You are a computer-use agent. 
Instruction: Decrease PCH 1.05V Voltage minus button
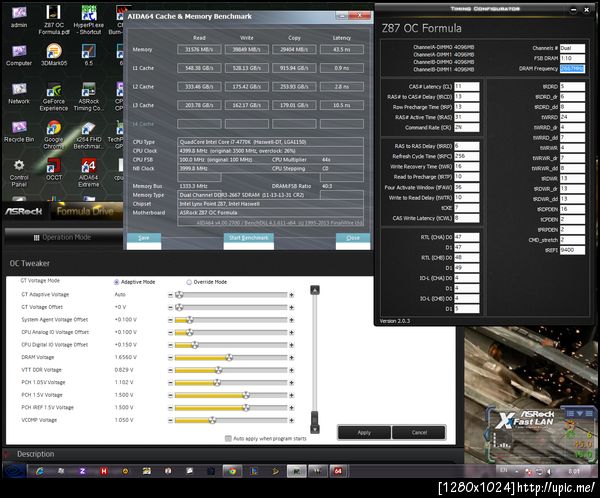click(x=170, y=383)
